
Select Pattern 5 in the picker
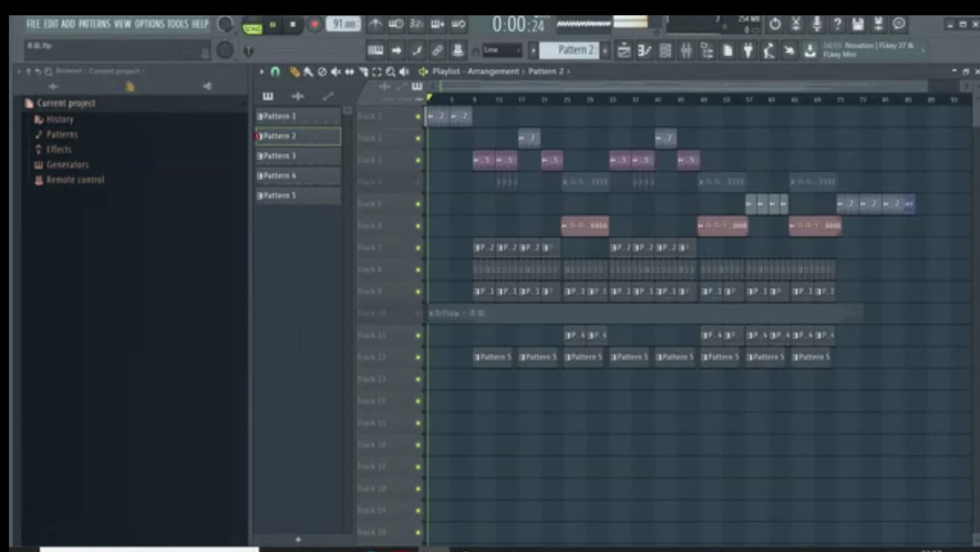[x=298, y=196]
